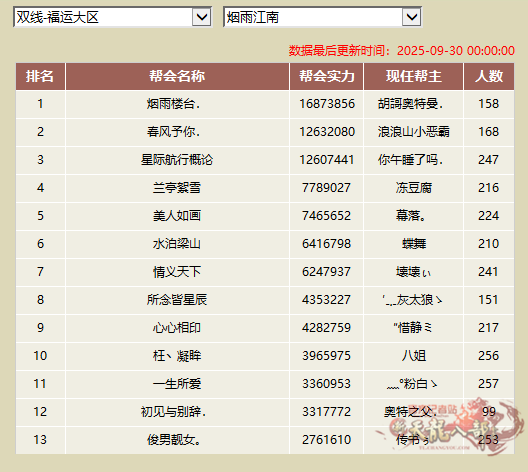This screenshot has height=472, width=528.
Task: Select guild name 水泊梁山
Action: point(177,243)
